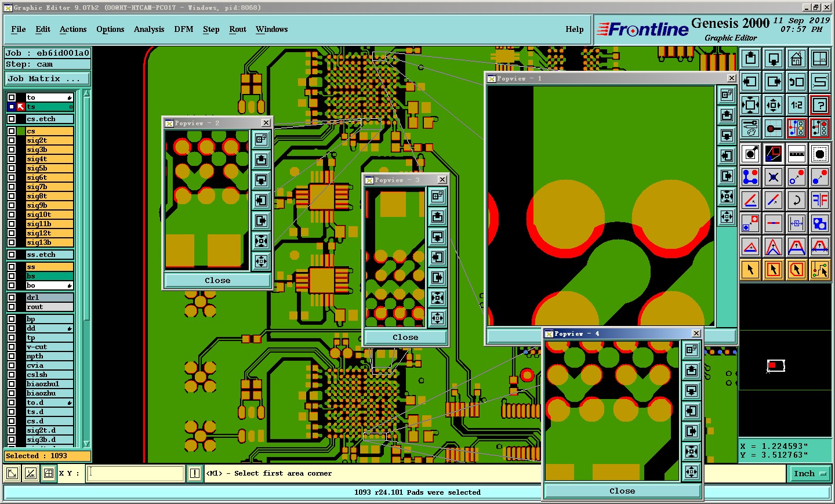The width and height of the screenshot is (835, 504).
Task: Open the DFM menu
Action: click(184, 30)
